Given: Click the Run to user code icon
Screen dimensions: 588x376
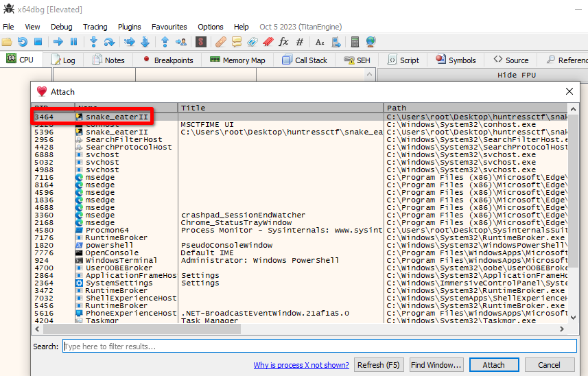Looking at the screenshot, I should (x=181, y=42).
